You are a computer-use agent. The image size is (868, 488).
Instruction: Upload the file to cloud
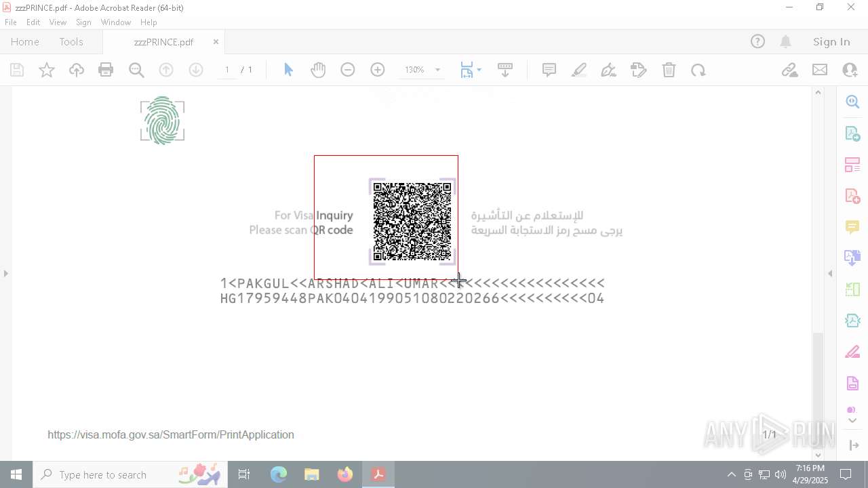pos(77,70)
